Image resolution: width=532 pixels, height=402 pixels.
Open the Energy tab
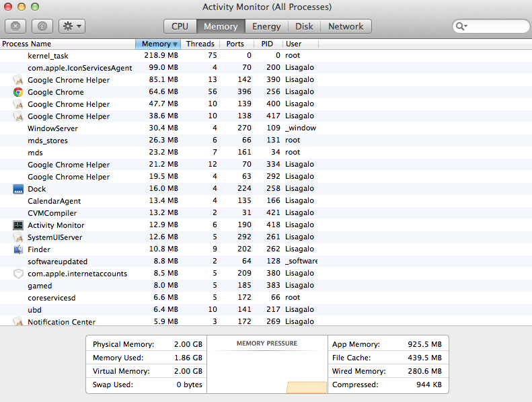(x=266, y=26)
